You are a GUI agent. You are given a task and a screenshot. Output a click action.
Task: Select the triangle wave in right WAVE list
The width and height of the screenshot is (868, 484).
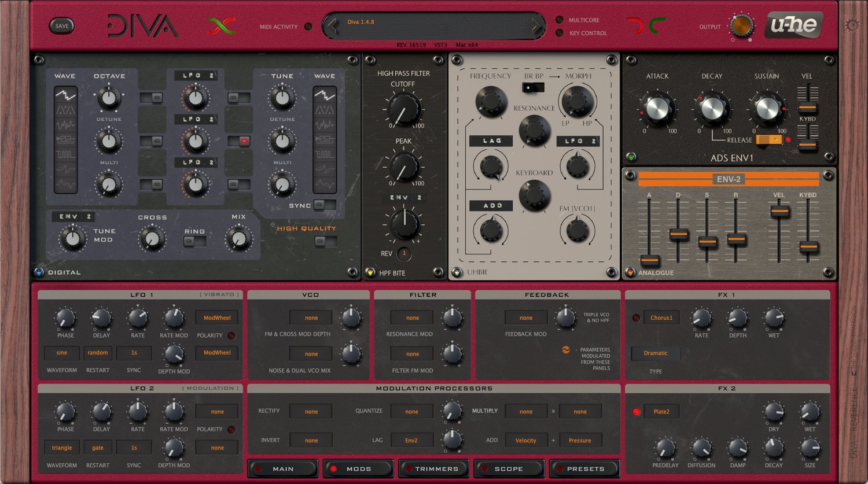[x=325, y=110]
